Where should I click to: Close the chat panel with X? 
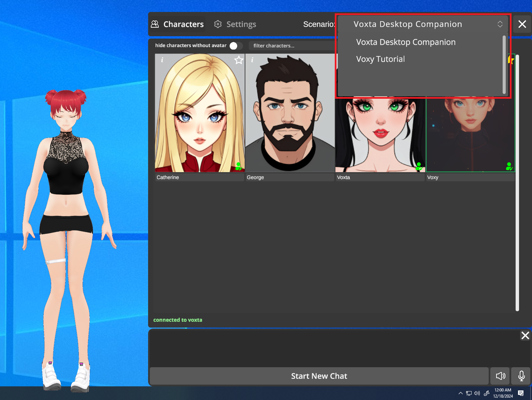(x=525, y=335)
